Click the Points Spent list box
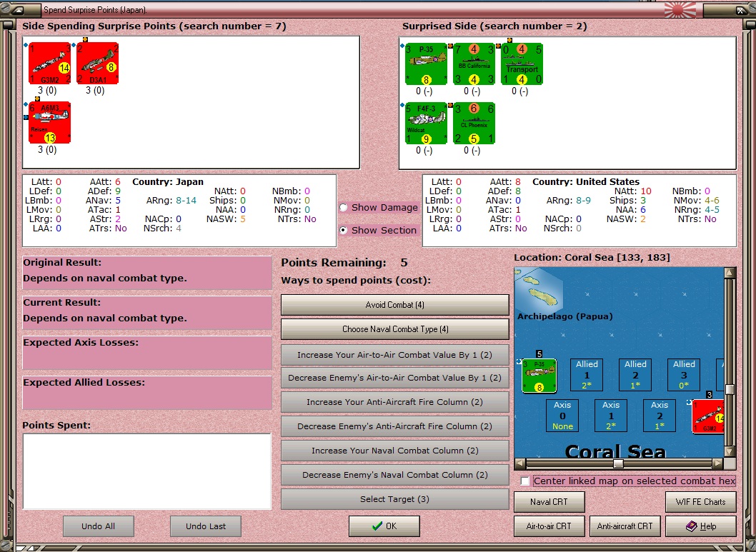756x552 pixels. coord(147,471)
